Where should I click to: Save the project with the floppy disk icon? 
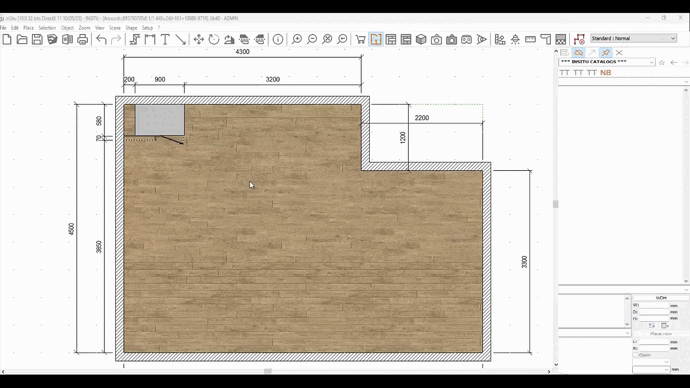pyautogui.click(x=37, y=40)
